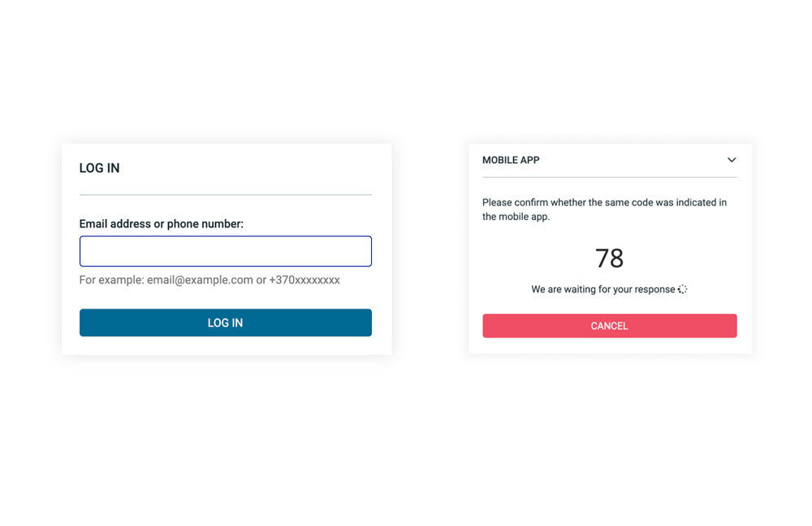Click the 'Email address or phone number' label
The image size is (812, 526).
161,224
